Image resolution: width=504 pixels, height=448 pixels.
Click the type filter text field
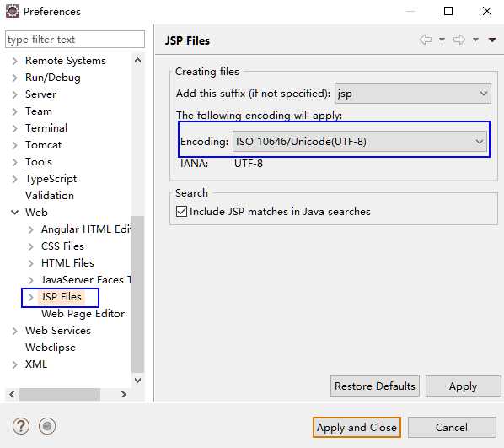click(75, 40)
